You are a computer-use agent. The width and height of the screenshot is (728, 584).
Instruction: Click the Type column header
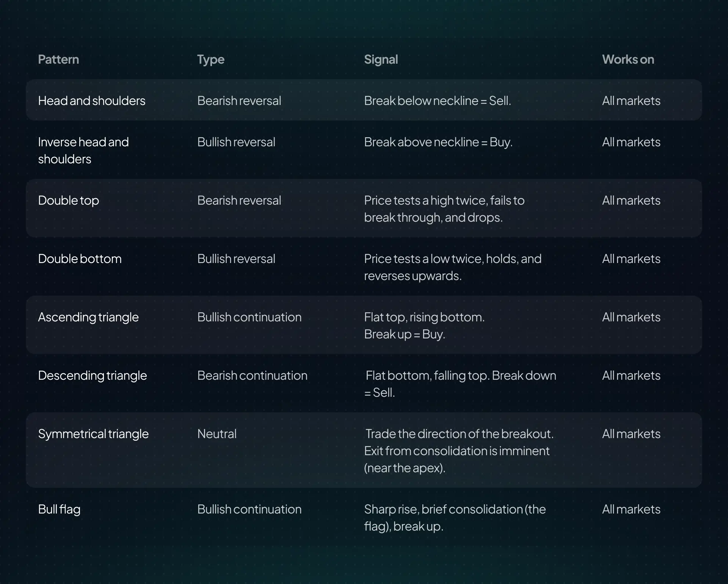pyautogui.click(x=211, y=60)
